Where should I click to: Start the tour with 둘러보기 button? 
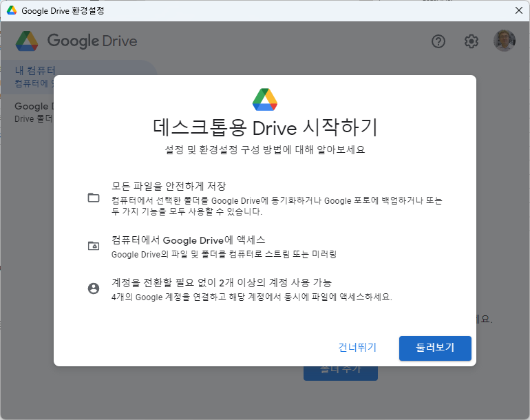(x=435, y=348)
